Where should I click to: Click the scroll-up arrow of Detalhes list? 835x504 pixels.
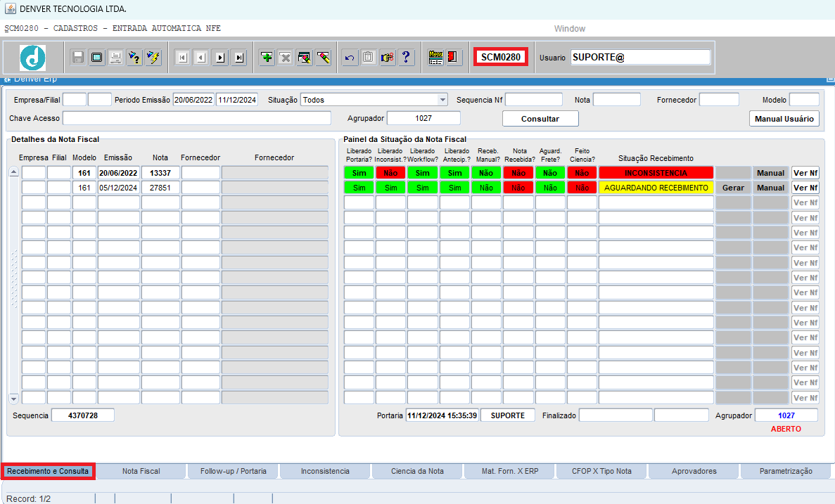pyautogui.click(x=14, y=172)
